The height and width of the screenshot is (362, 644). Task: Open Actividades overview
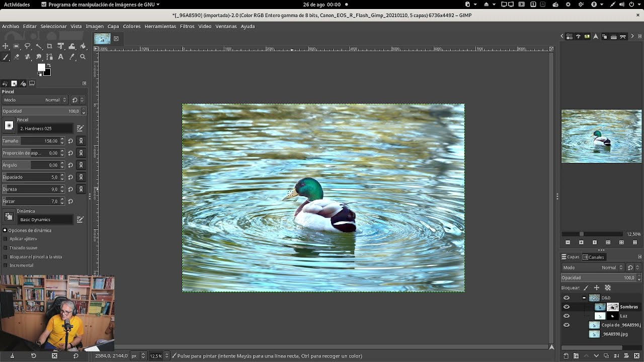tap(17, 5)
